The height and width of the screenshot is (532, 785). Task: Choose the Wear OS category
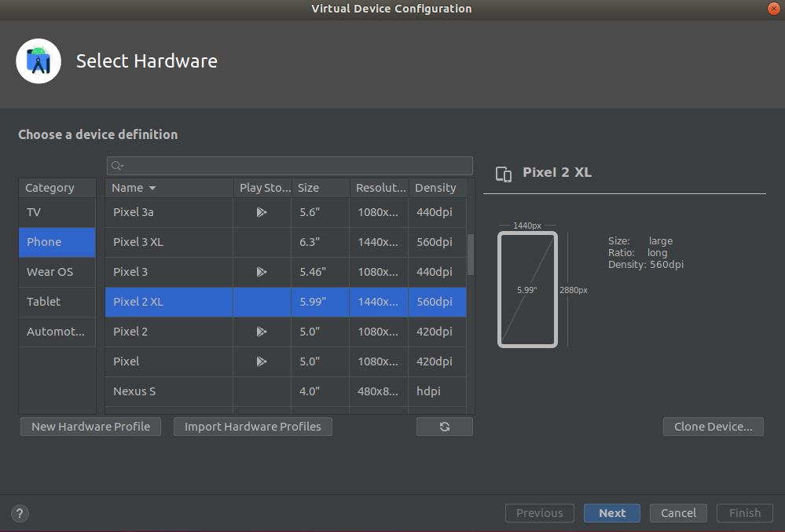click(x=57, y=272)
